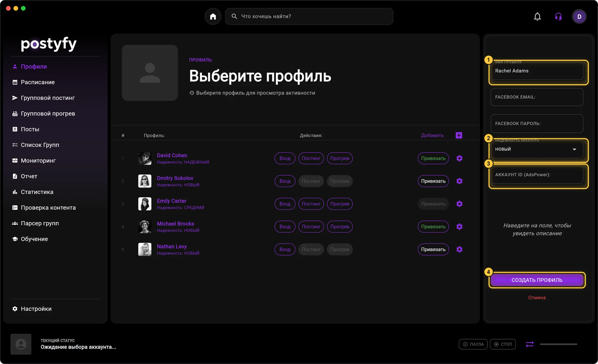598x364 pixels.
Task: Click the Создать профиль button
Action: click(537, 280)
